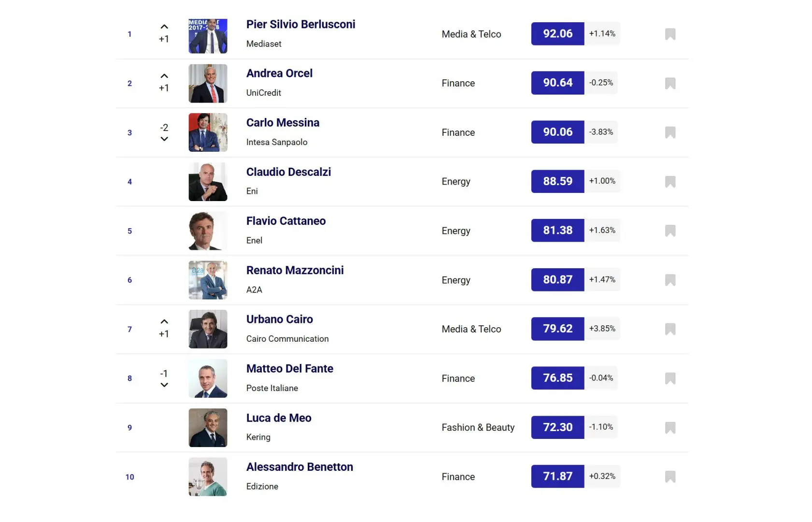Click the down chevron at rank 8

coord(164,385)
